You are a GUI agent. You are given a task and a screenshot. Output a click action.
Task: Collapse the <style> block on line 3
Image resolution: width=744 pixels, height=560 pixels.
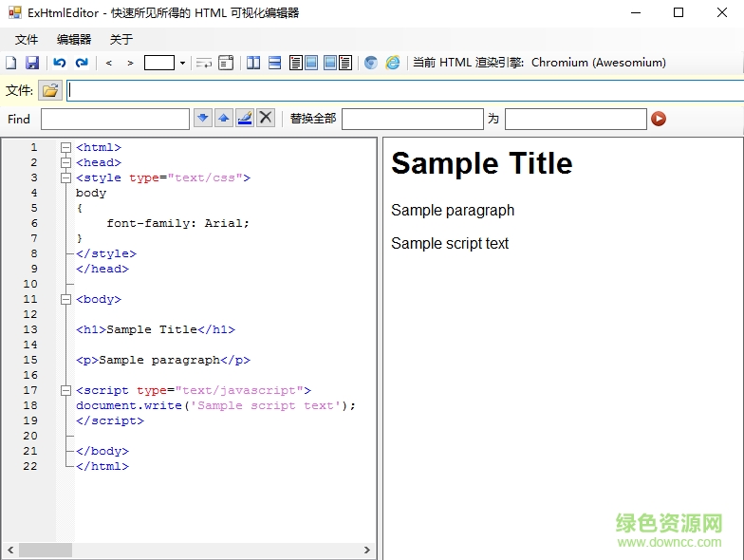(65, 177)
